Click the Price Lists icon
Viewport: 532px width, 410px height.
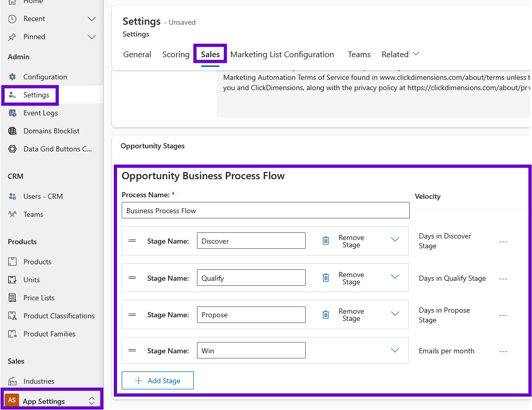[x=12, y=298]
